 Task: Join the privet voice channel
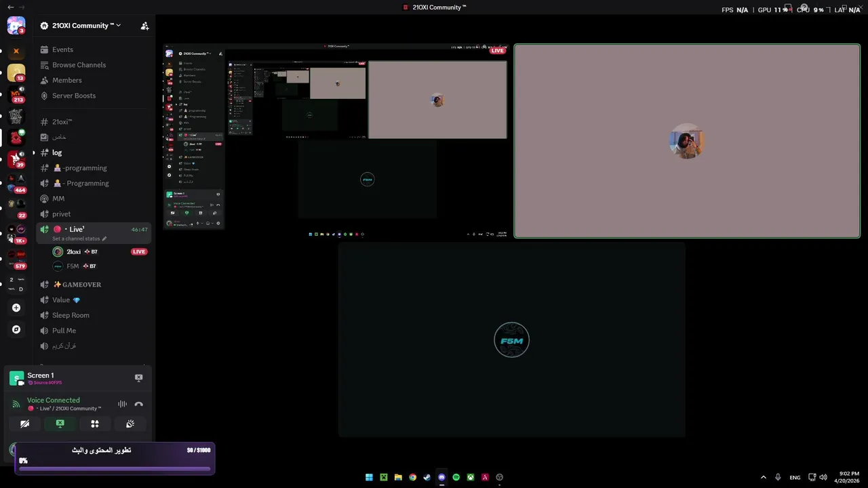pos(94,214)
